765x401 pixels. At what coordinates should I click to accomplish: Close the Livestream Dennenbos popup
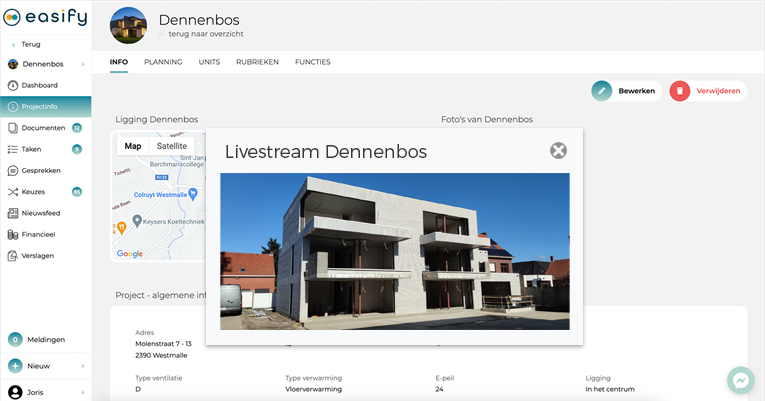(x=559, y=151)
